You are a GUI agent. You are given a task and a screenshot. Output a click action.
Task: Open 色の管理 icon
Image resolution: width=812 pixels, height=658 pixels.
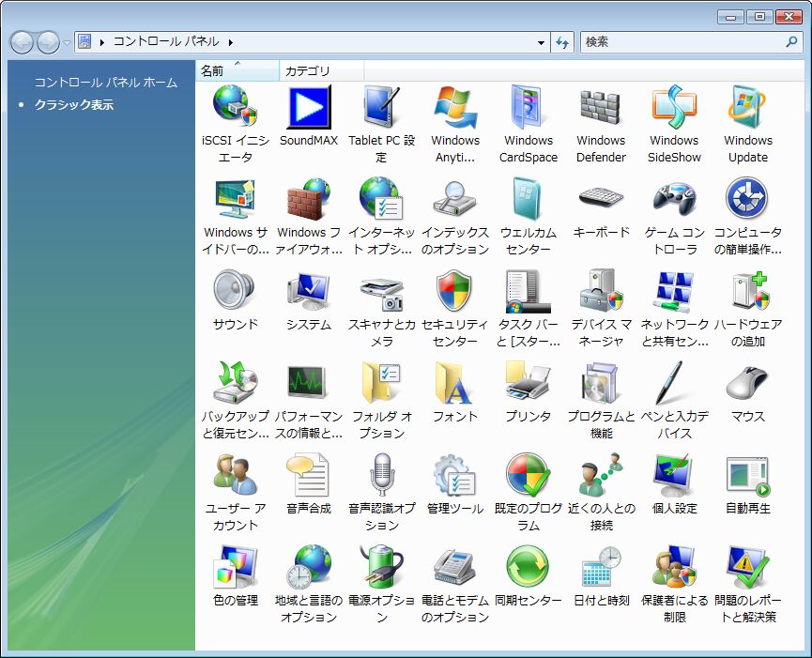click(235, 567)
